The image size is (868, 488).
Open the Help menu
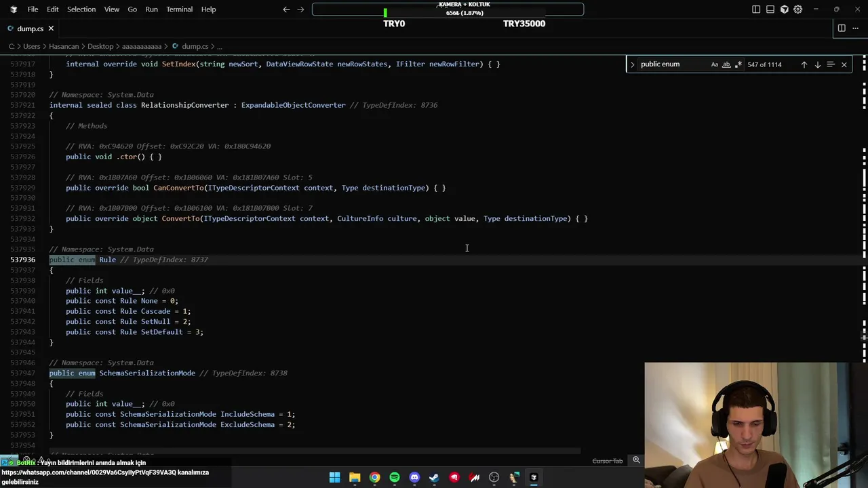click(x=208, y=9)
